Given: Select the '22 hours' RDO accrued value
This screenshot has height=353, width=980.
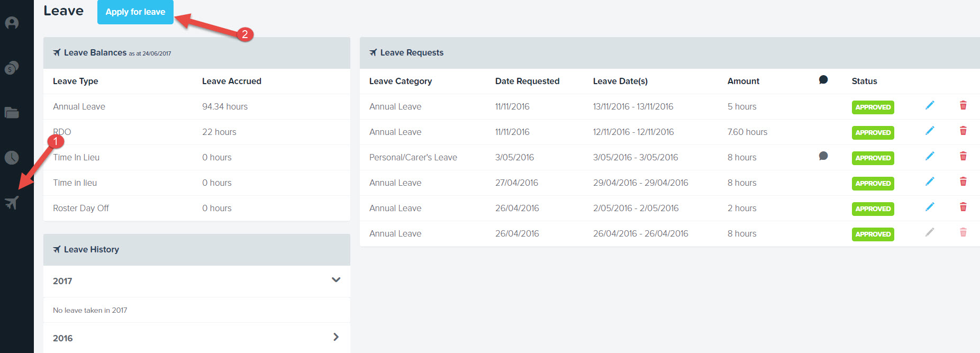Looking at the screenshot, I should click(x=219, y=132).
